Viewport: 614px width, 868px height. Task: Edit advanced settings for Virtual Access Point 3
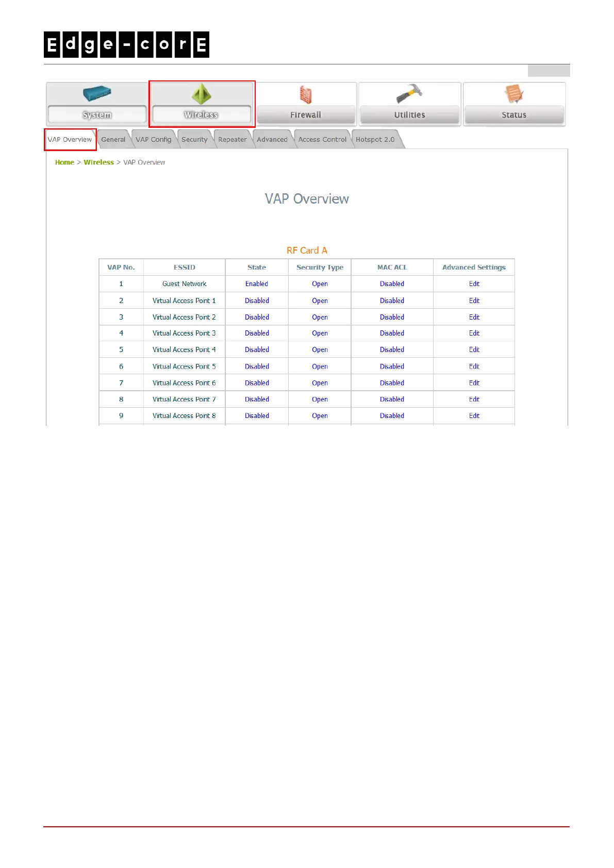[x=474, y=333]
